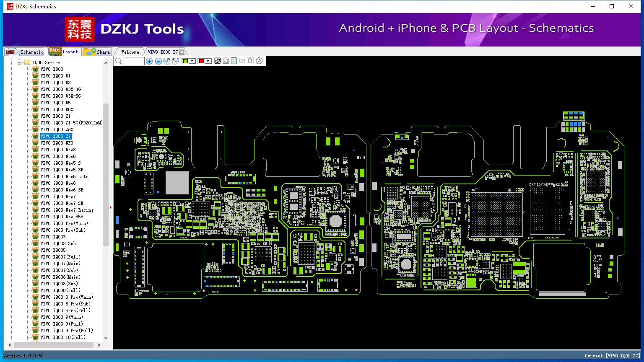
Task: Click the tree horizontal scroll-right arrow
Action: click(x=99, y=345)
